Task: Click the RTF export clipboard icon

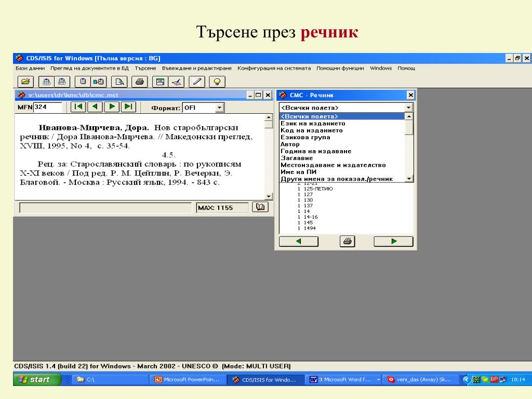Action: [62, 82]
